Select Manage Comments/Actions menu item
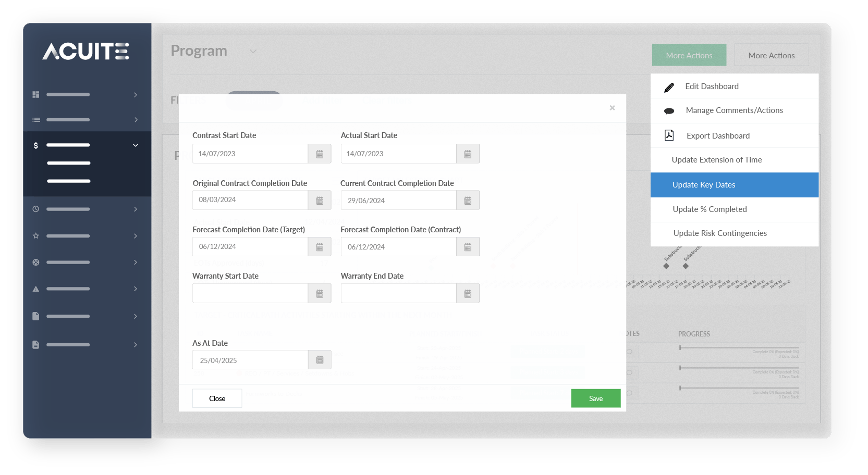 tap(735, 110)
